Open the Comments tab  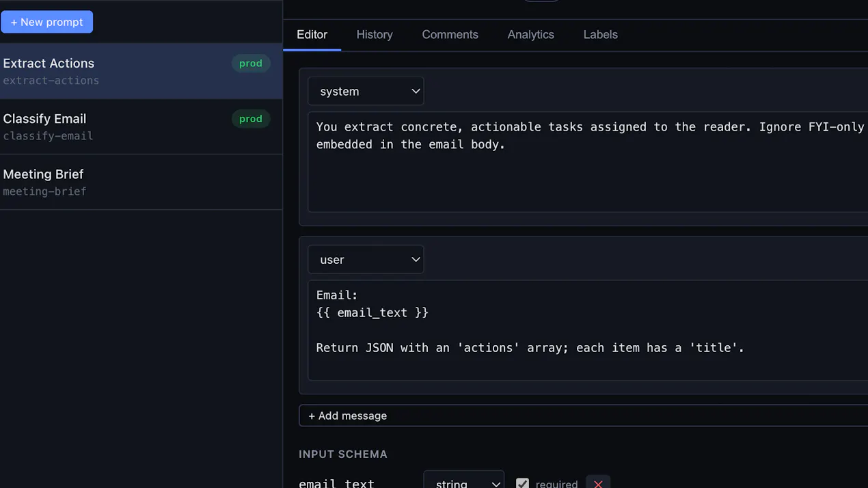click(450, 35)
